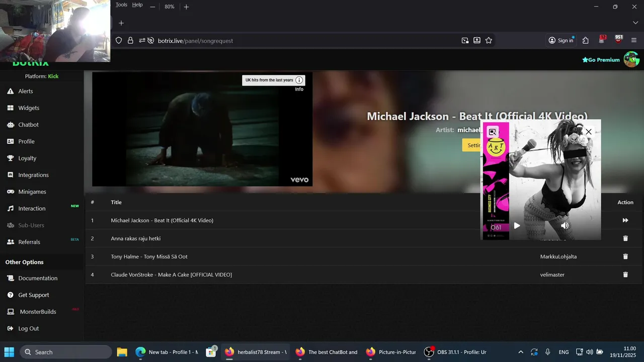
Task: Open the Firefox hamburger menu
Action: point(634,41)
